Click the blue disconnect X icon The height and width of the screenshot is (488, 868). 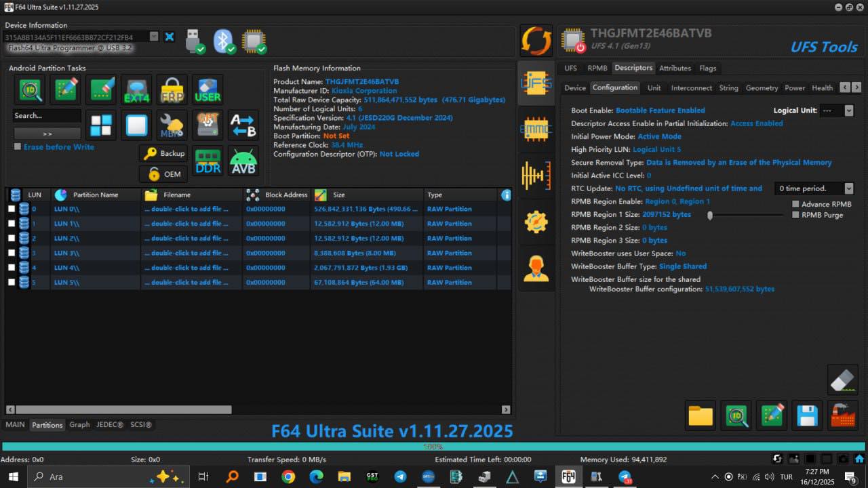click(x=170, y=37)
